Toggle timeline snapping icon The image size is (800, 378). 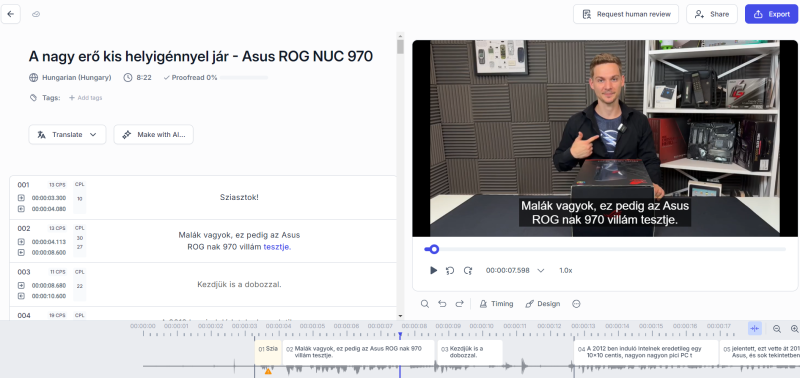[755, 329]
